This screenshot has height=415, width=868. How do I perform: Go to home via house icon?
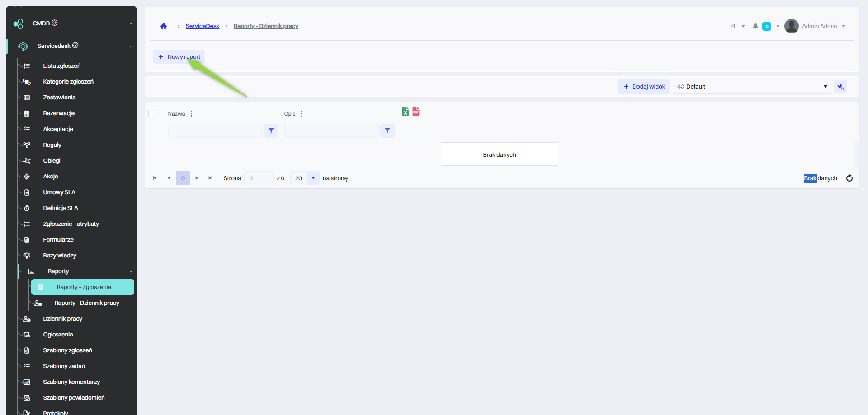(x=164, y=26)
